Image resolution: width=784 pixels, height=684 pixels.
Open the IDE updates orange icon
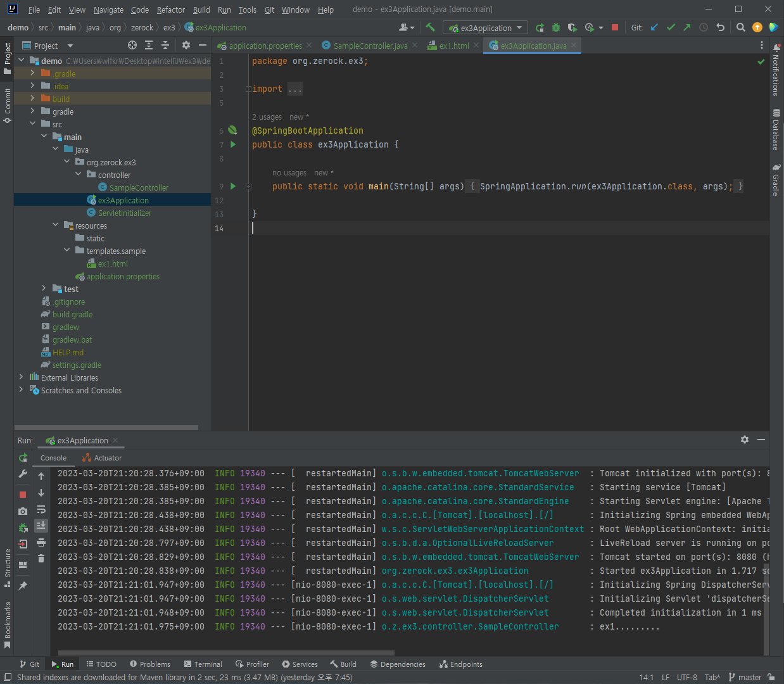click(757, 27)
